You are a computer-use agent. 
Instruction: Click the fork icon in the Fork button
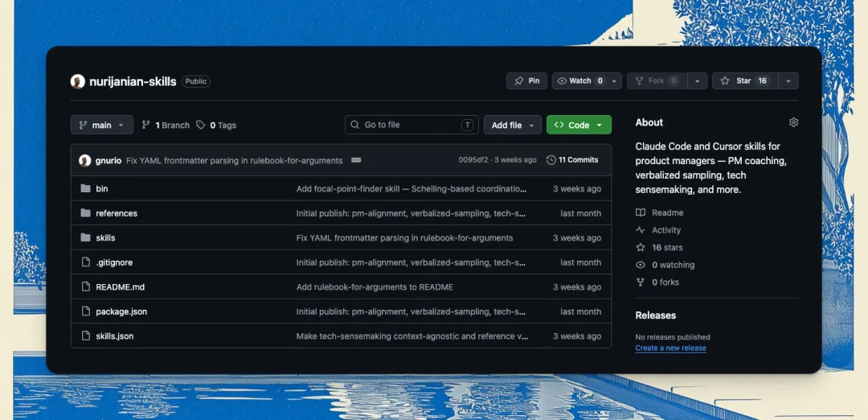coord(639,81)
